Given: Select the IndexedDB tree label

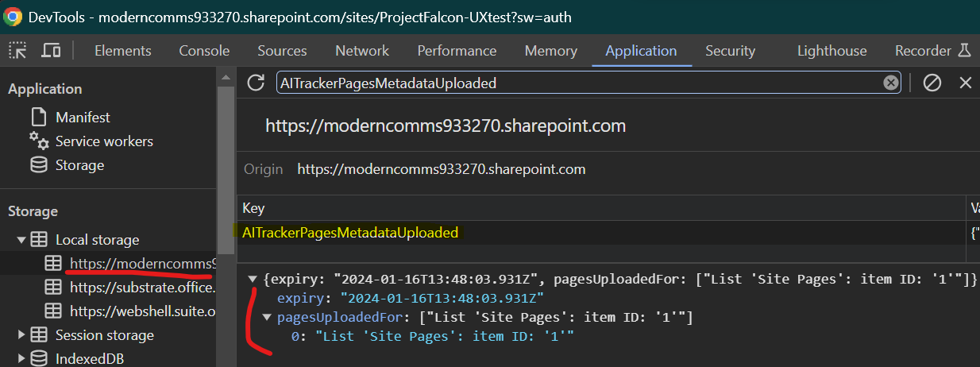Looking at the screenshot, I should coord(90,359).
